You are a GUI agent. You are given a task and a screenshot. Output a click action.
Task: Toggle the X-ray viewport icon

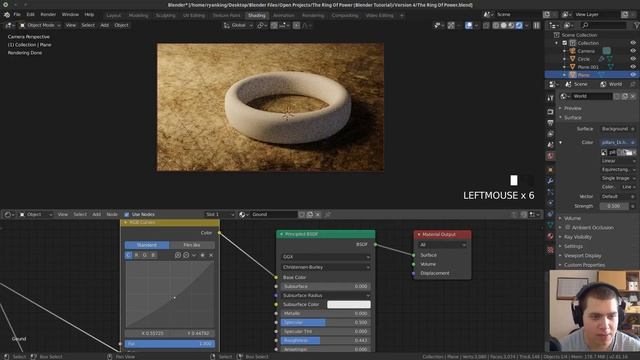tap(486, 25)
